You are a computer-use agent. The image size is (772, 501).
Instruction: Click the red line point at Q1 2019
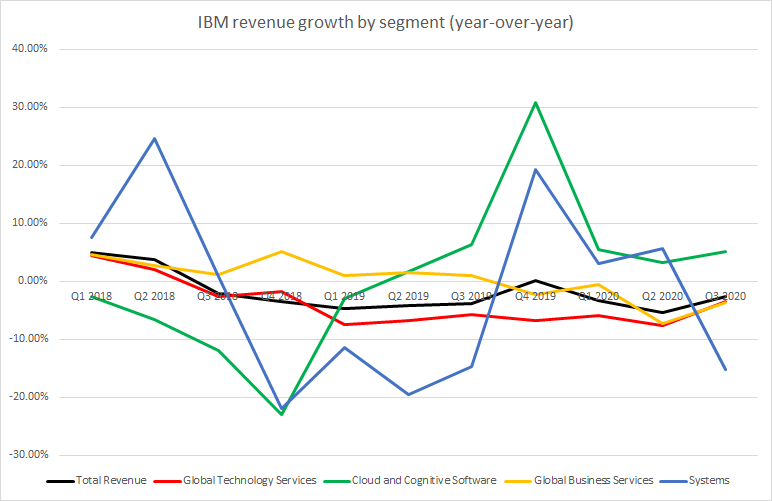coord(345,324)
